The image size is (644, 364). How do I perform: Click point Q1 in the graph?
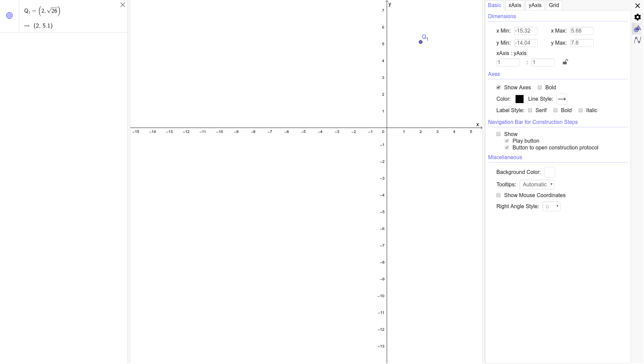coord(421,42)
